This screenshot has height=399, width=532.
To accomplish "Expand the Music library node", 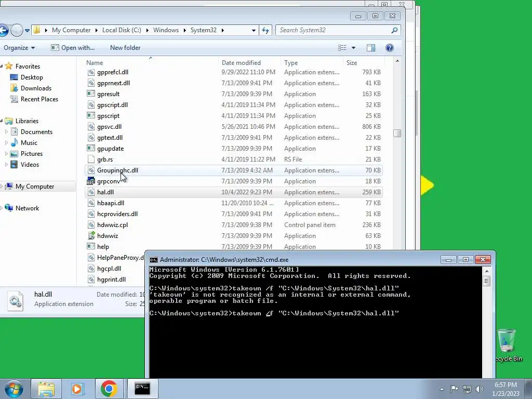I will tap(6, 143).
